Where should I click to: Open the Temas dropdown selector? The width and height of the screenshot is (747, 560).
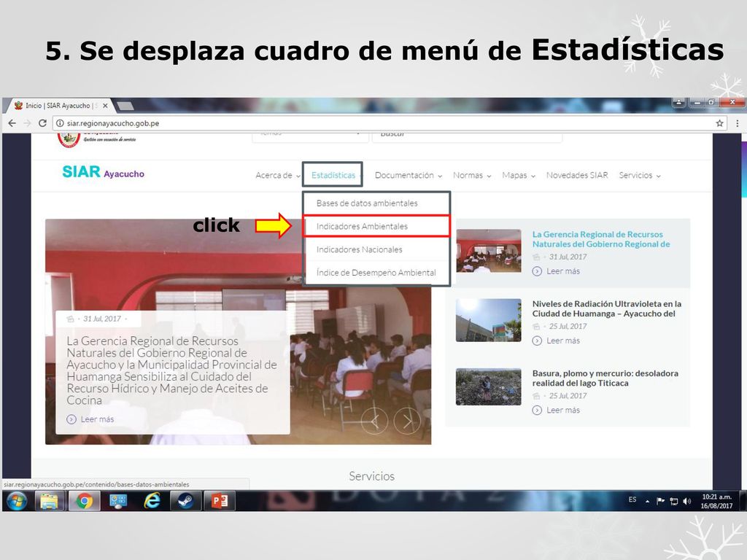point(310,136)
